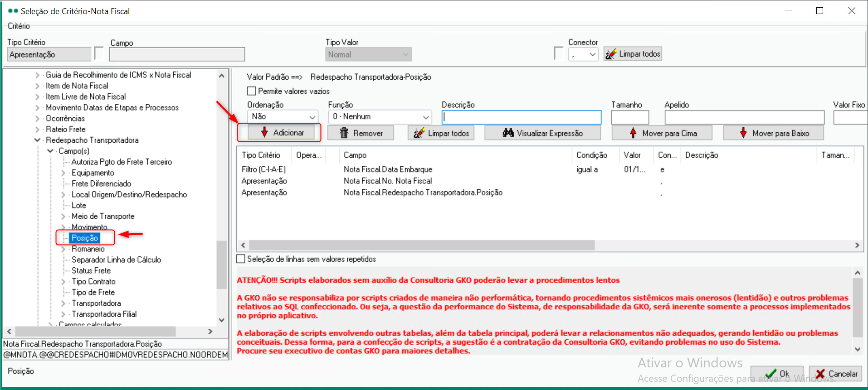The height and width of the screenshot is (390, 868).
Task: Click the Descrição input field
Action: [x=522, y=117]
